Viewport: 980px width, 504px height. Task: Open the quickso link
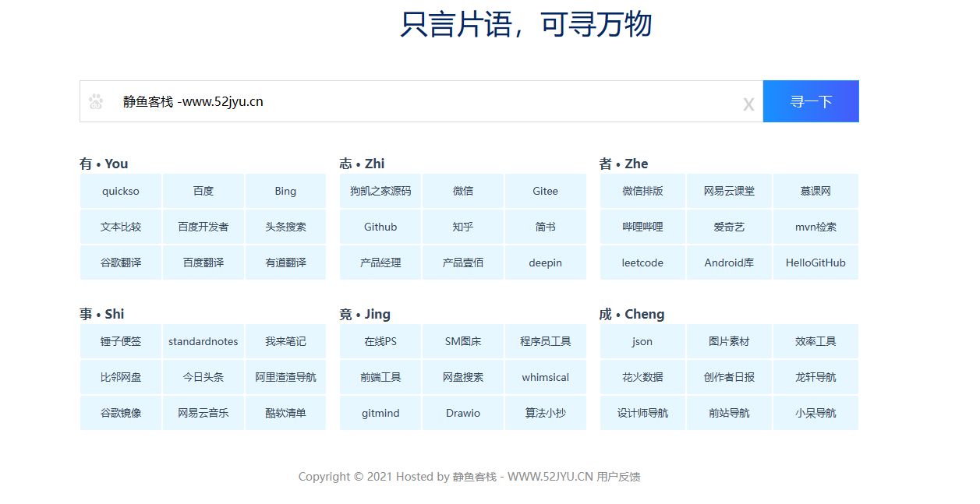(121, 191)
